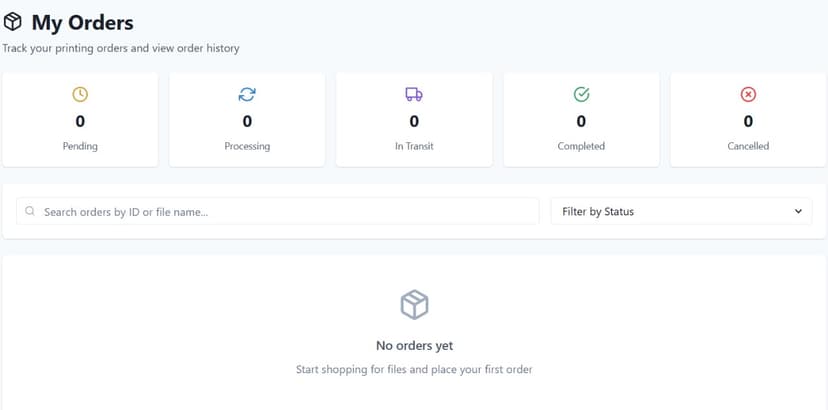Select the Completed status card

[x=581, y=119]
